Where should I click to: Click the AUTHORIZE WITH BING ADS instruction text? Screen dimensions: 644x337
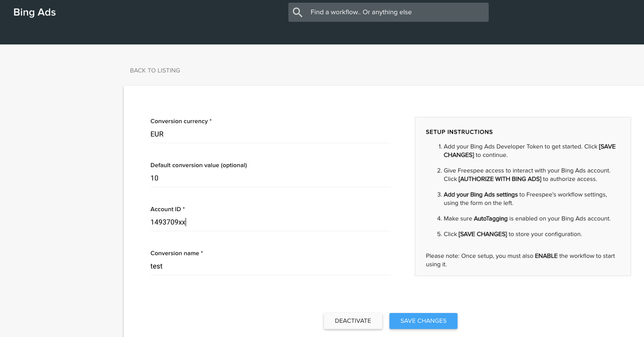click(x=500, y=179)
